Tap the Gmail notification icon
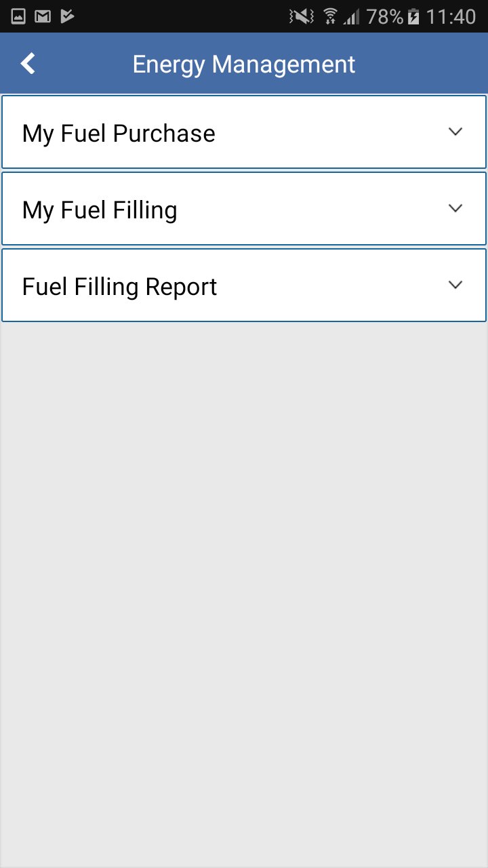488x868 pixels. pyautogui.click(x=43, y=16)
